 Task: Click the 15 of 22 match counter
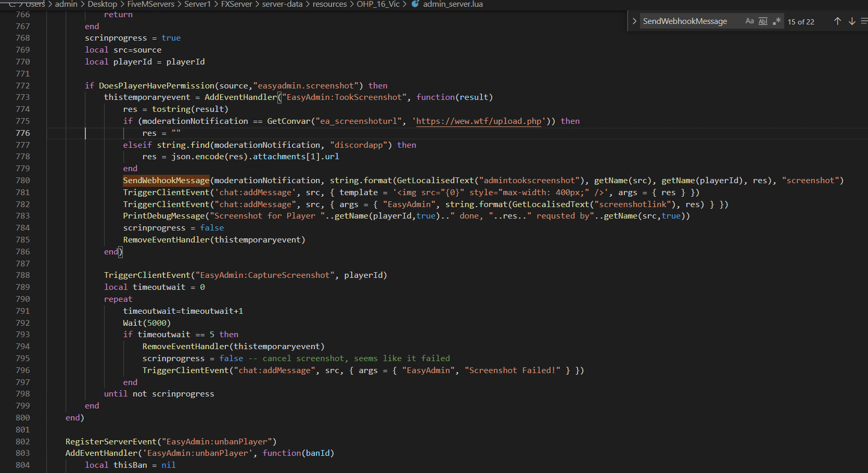pos(801,21)
